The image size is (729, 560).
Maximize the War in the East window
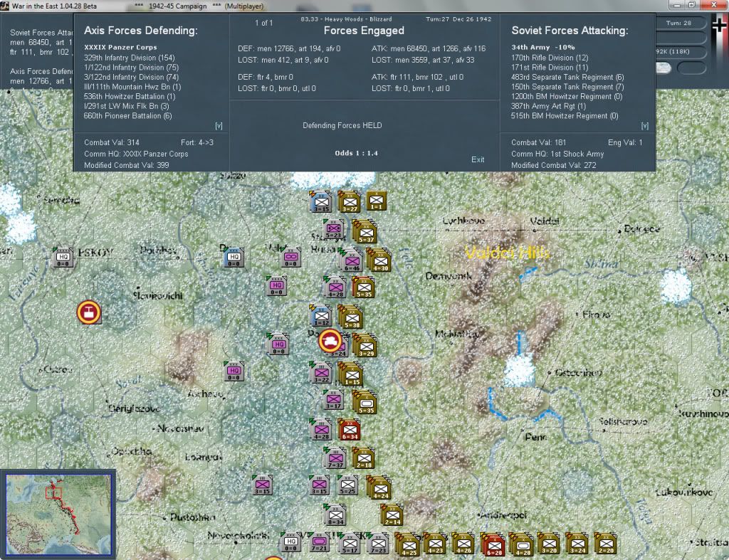(691, 5)
